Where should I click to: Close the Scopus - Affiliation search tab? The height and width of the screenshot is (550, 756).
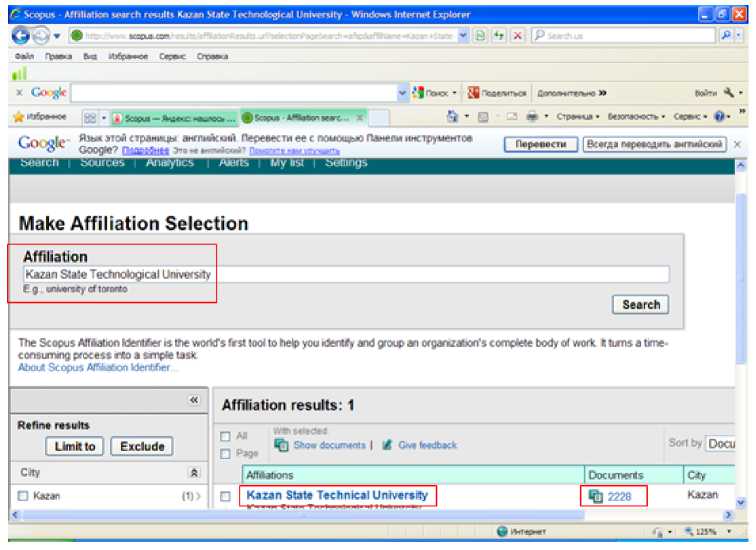(x=359, y=118)
